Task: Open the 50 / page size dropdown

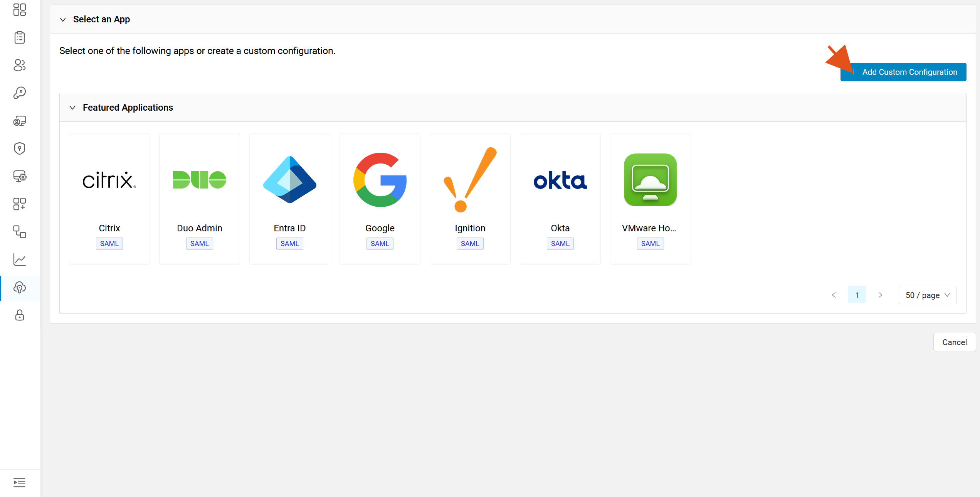Action: 928,295
